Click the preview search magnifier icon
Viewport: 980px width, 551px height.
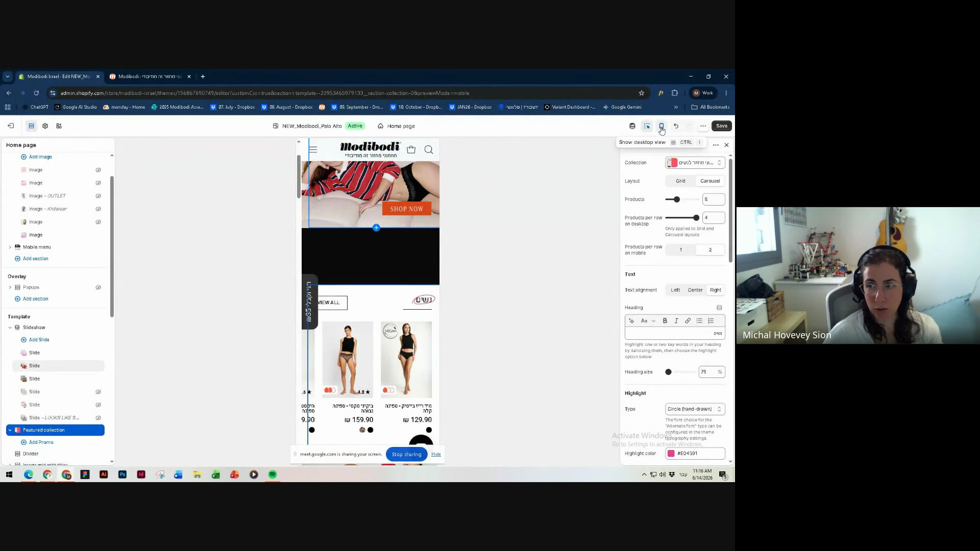point(429,149)
